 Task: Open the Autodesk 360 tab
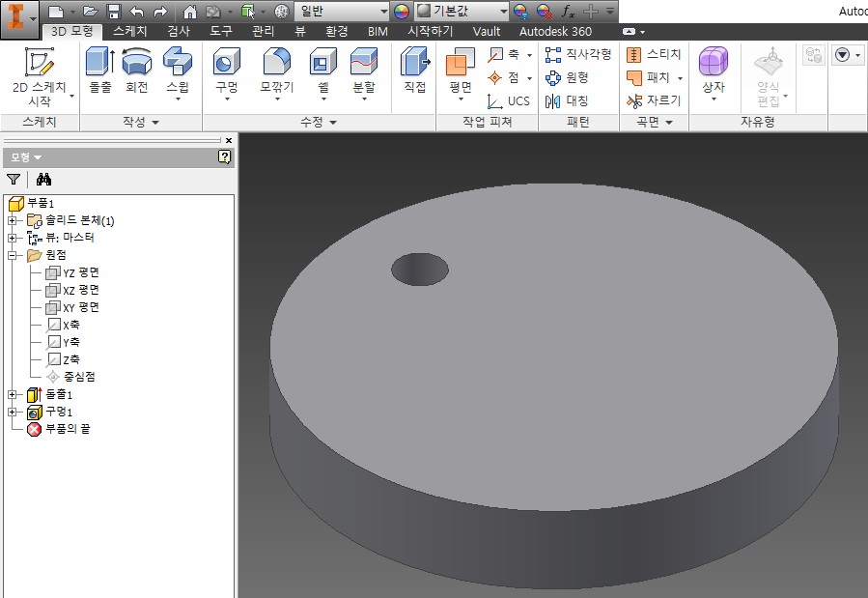[x=555, y=31]
